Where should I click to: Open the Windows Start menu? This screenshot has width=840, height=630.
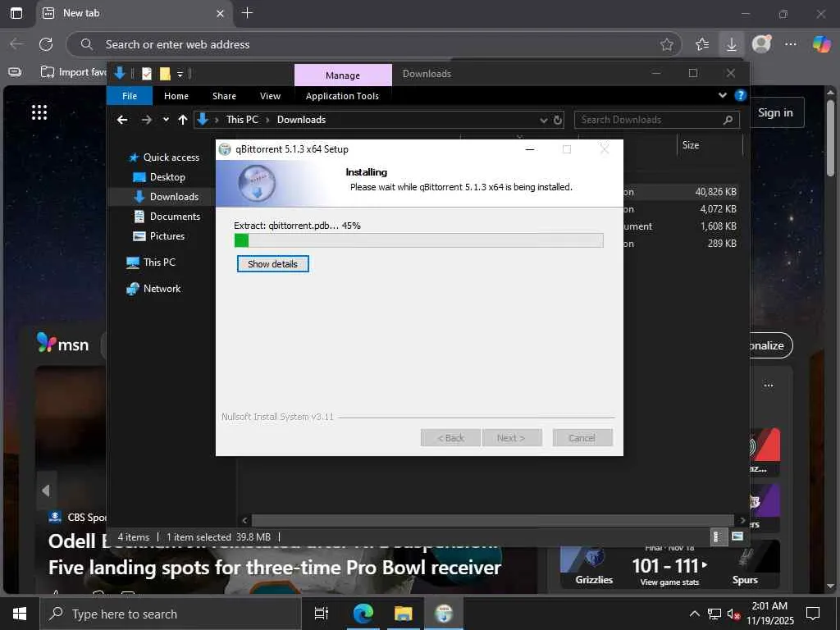tap(20, 614)
